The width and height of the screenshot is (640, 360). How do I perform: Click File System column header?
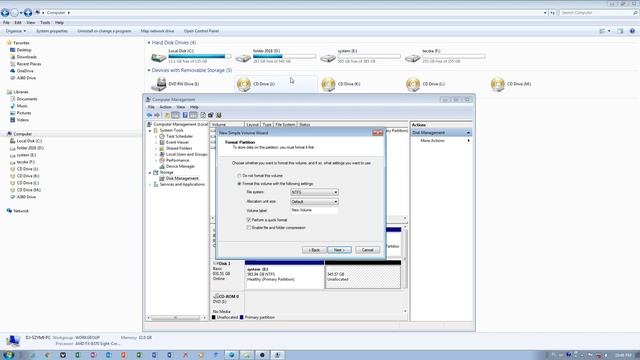point(285,124)
